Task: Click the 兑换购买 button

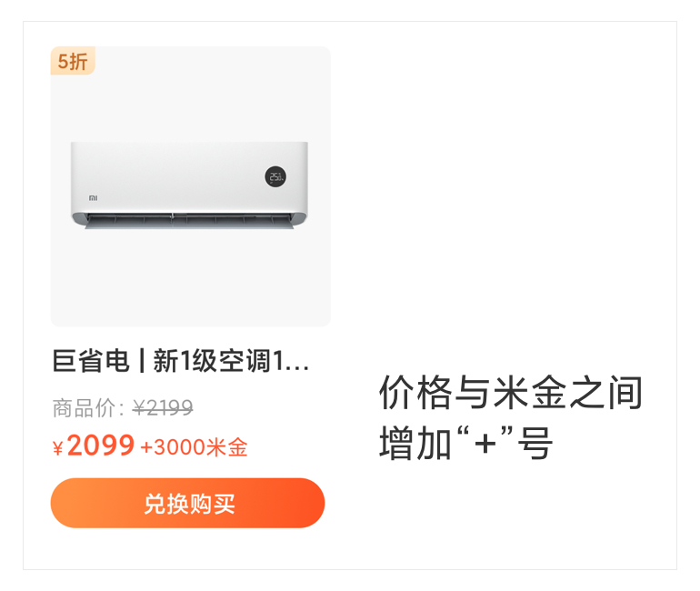Action: click(x=187, y=503)
